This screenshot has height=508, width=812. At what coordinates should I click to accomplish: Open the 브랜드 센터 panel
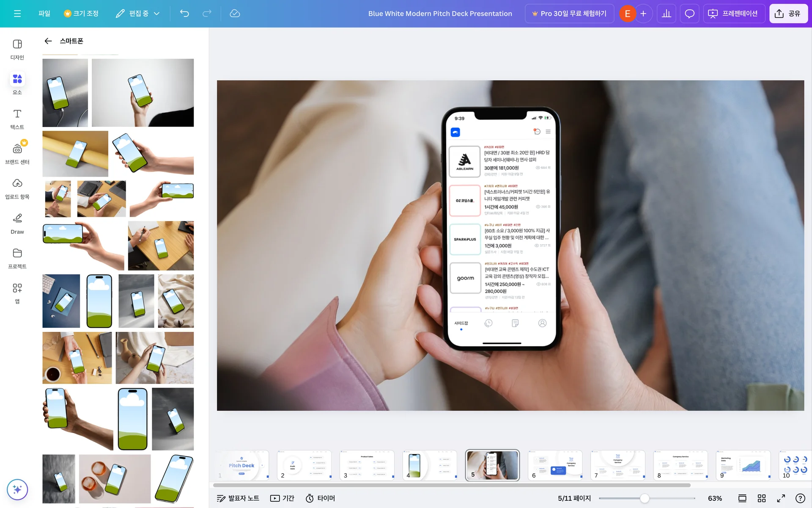tap(17, 152)
